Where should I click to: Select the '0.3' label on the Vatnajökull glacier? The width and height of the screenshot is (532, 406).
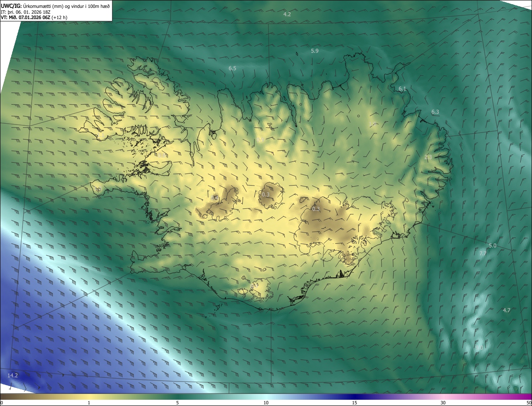pyautogui.click(x=316, y=209)
